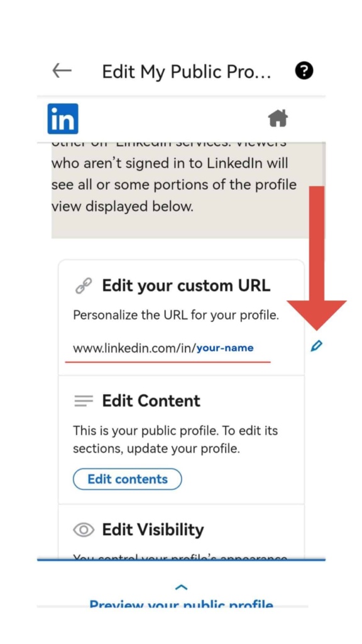The height and width of the screenshot is (644, 362).
Task: Click the Edit Visibility heading
Action: [153, 530]
